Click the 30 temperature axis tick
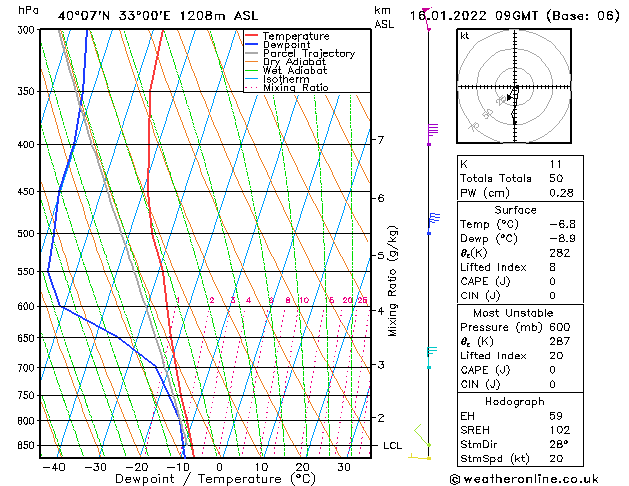Image resolution: width=629 pixels, height=486 pixels. pyautogui.click(x=344, y=467)
